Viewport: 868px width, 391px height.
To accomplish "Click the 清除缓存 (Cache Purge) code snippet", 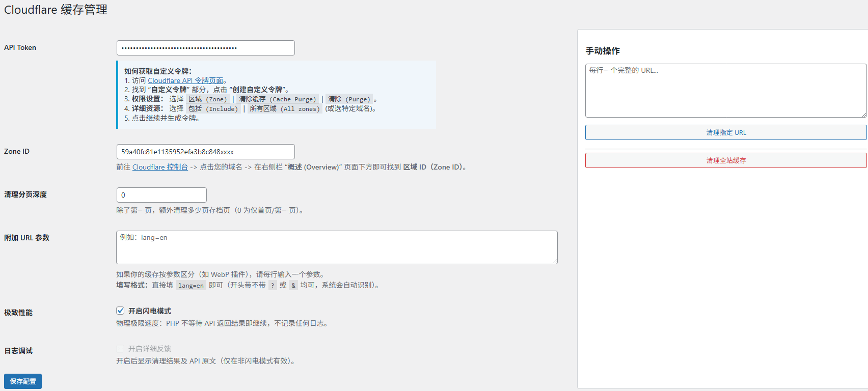I will [x=278, y=99].
